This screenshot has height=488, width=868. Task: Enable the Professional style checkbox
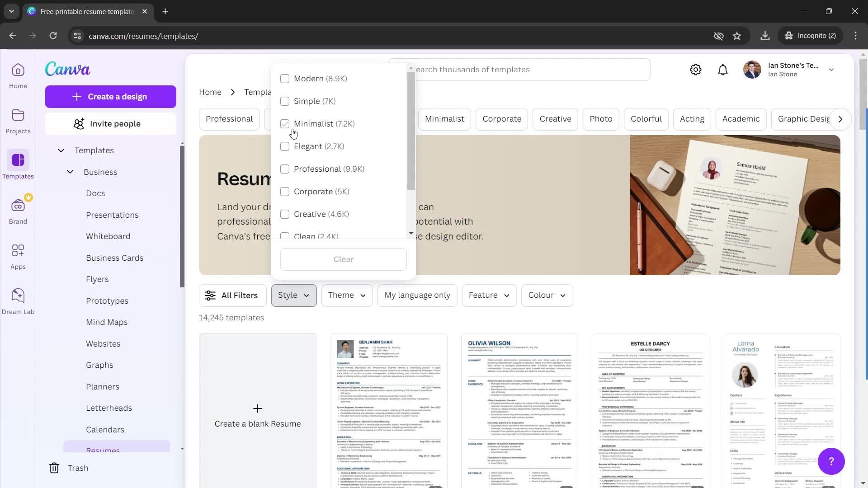point(285,169)
